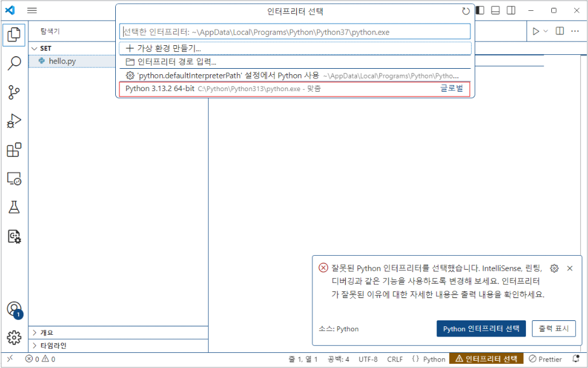Viewport: 588px width, 368px height.
Task: Expand the Outline section
Action: coord(118,333)
